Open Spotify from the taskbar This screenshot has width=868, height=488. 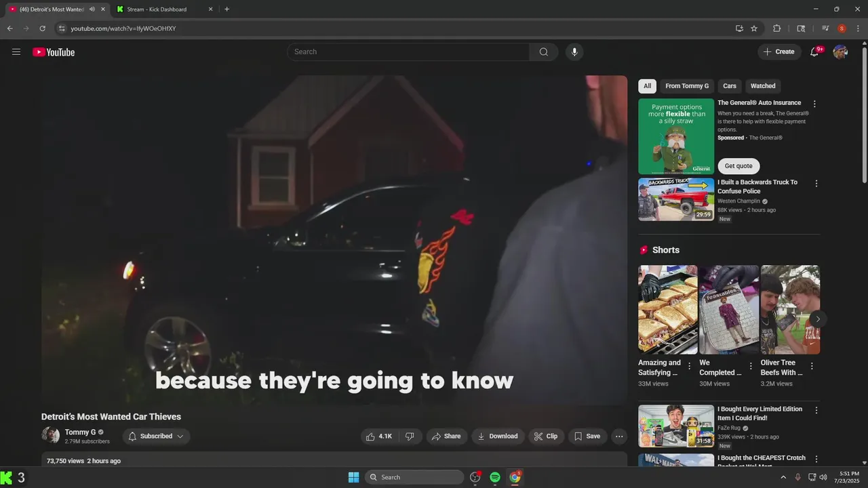(495, 477)
